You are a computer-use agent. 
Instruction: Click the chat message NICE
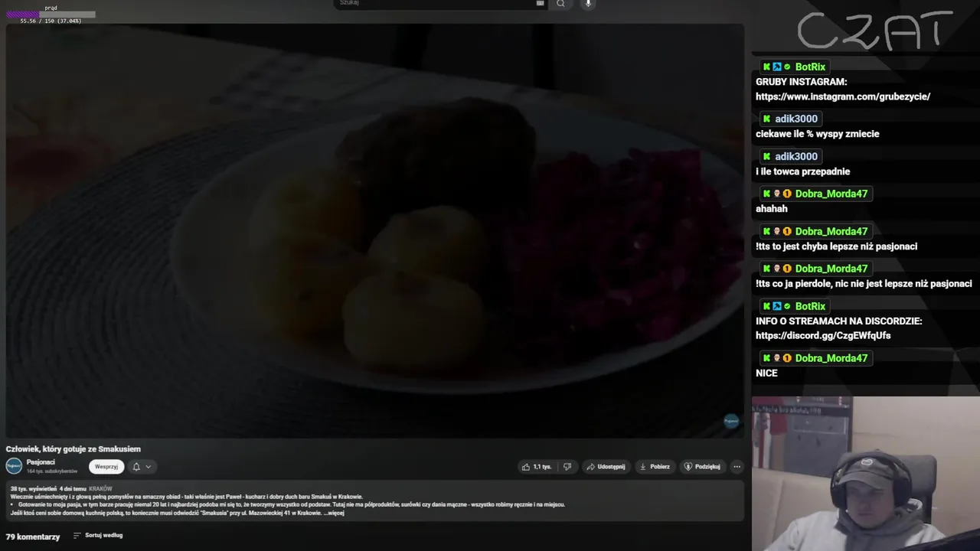pyautogui.click(x=766, y=373)
